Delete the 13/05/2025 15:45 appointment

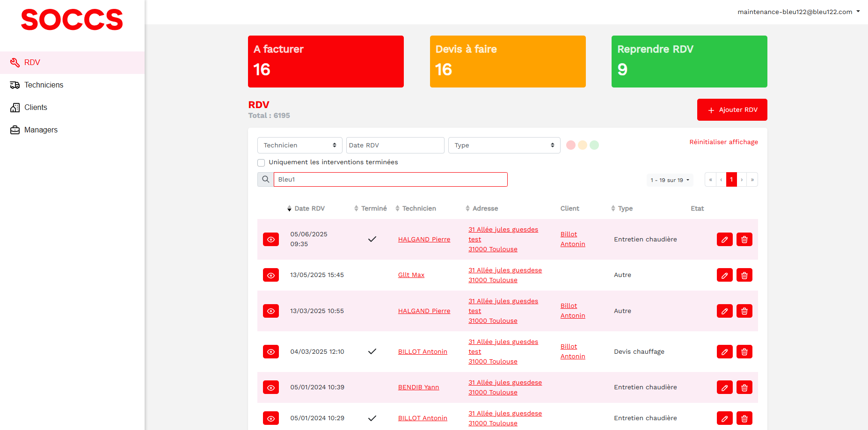point(744,275)
